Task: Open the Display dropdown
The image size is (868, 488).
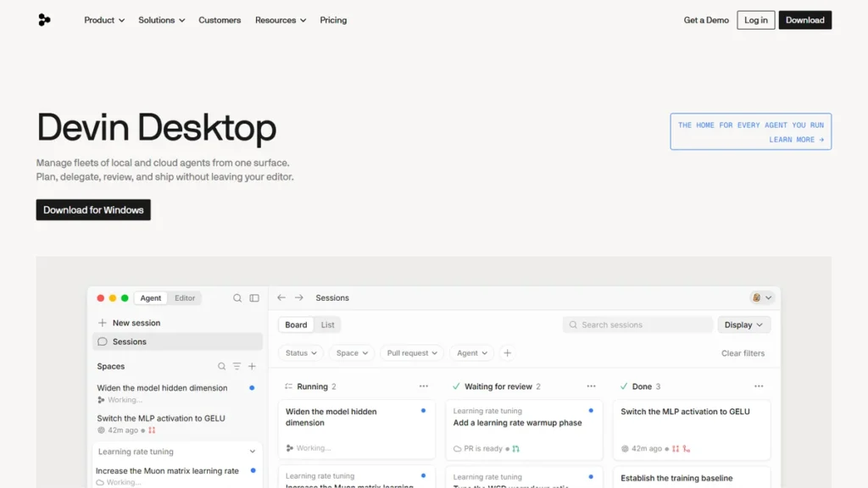Action: (743, 324)
